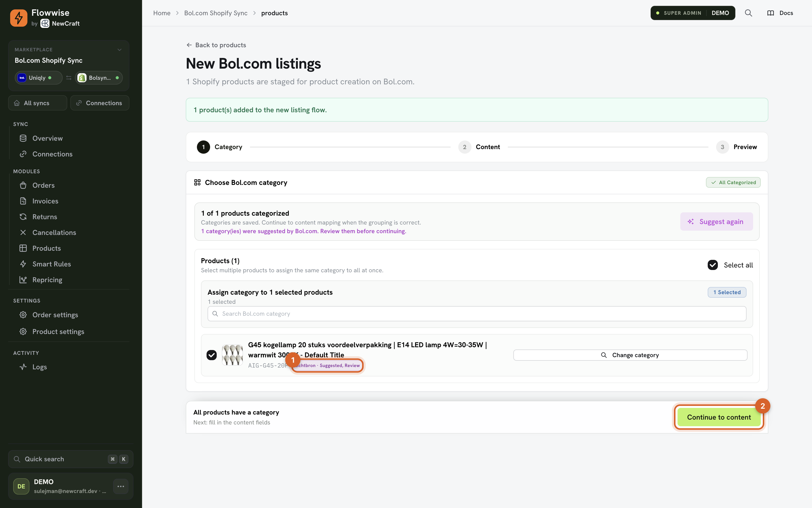This screenshot has height=508, width=812.
Task: Select the Bolsyn Shopify connection chip
Action: (99, 78)
